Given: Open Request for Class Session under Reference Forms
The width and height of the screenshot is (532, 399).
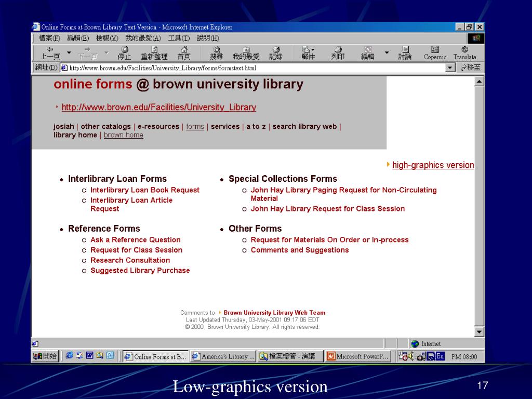Looking at the screenshot, I should (x=137, y=250).
